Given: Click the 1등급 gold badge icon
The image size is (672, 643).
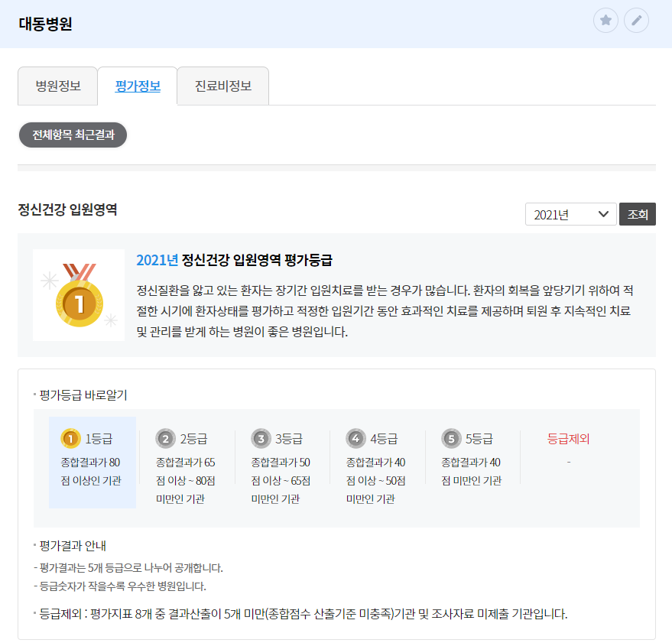Looking at the screenshot, I should [x=70, y=438].
